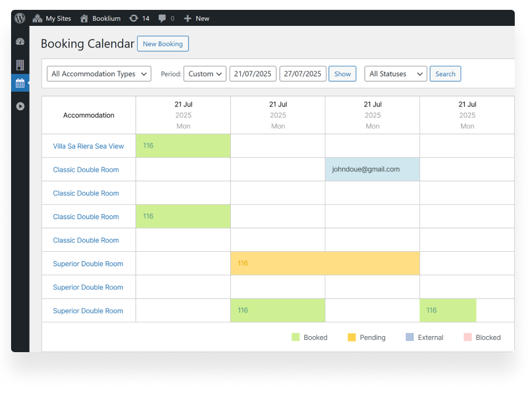Open the updates icon showing 14
The height and width of the screenshot is (394, 532).
[134, 18]
